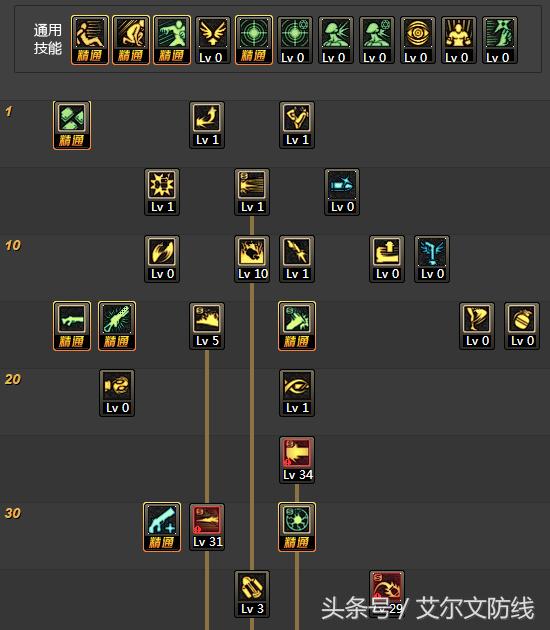Select the explosion burst skill at Lv 1
Image resolution: width=550 pixels, height=630 pixels.
click(x=162, y=192)
